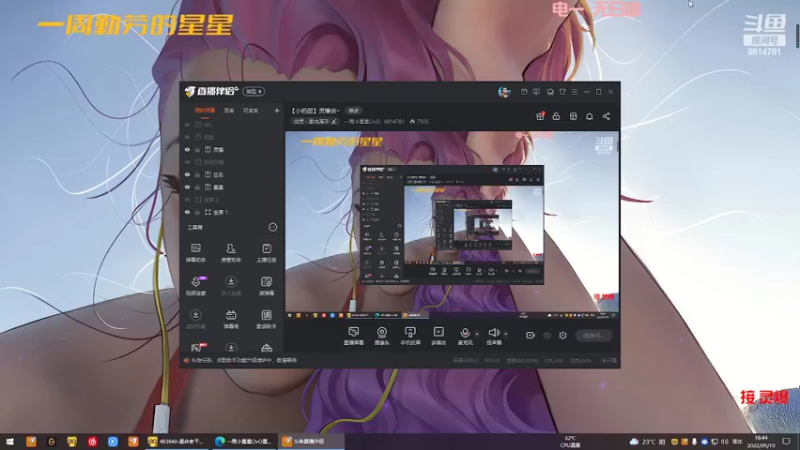Open the 视频连麦 video co-stream tool

(195, 286)
